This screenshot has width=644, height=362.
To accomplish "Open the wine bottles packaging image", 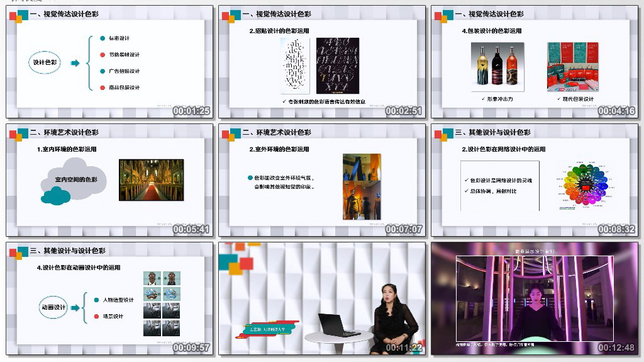I will 497,67.
